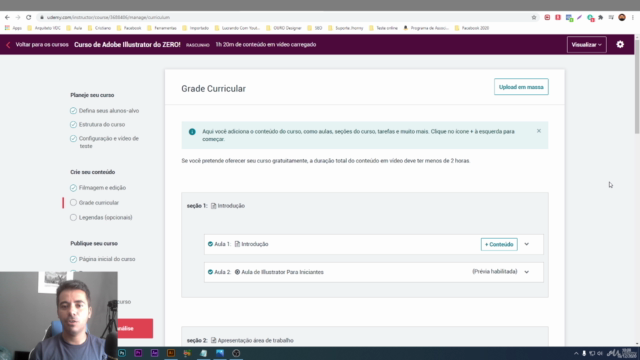This screenshot has height=360, width=640.
Task: Dismiss the info banner with the X
Action: coord(539,131)
